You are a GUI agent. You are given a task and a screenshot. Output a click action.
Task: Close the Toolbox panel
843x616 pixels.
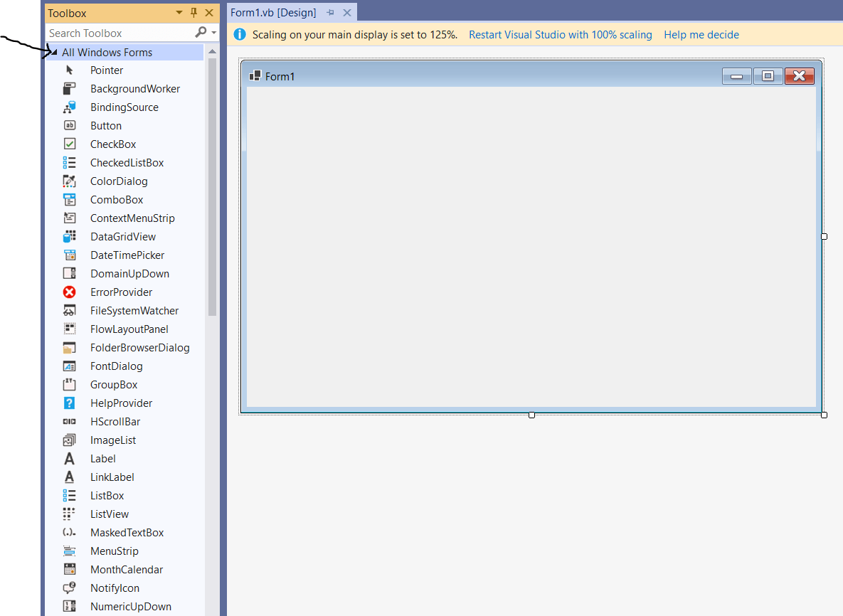[x=209, y=12]
